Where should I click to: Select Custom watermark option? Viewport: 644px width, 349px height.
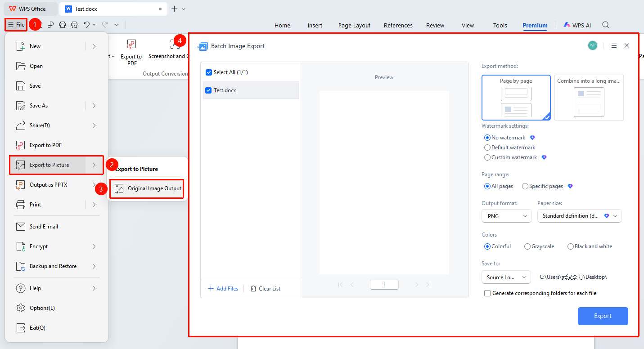[x=487, y=157]
